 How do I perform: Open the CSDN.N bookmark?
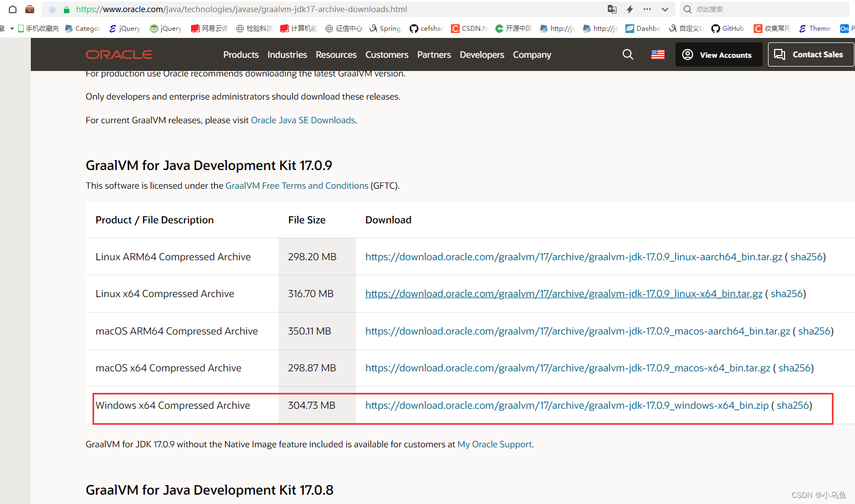[x=469, y=29]
